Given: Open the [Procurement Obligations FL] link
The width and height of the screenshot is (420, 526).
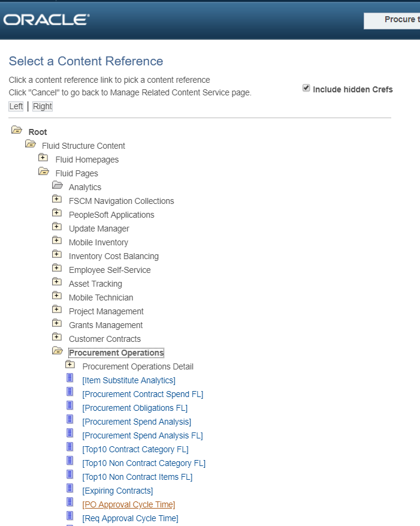Looking at the screenshot, I should [135, 408].
